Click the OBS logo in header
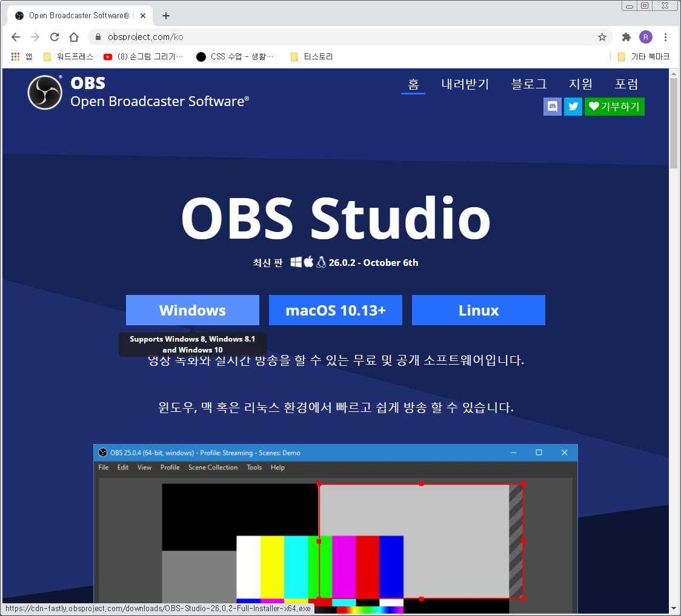 click(x=45, y=93)
